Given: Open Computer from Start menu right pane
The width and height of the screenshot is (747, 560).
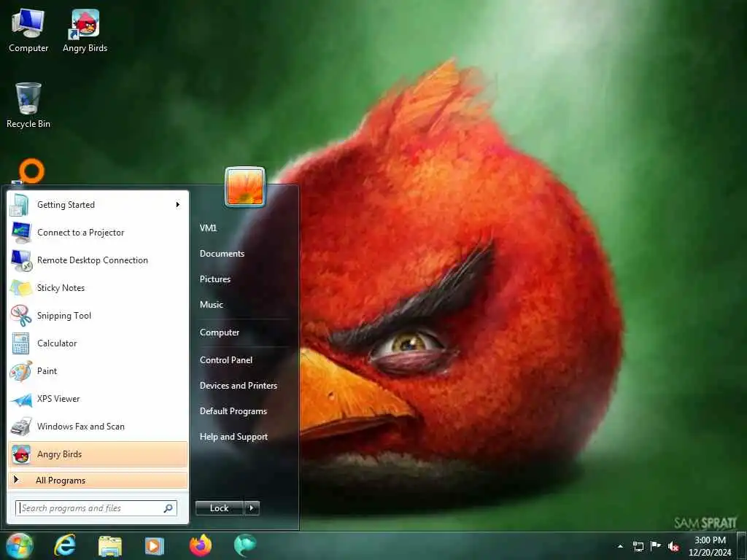Looking at the screenshot, I should 220,332.
